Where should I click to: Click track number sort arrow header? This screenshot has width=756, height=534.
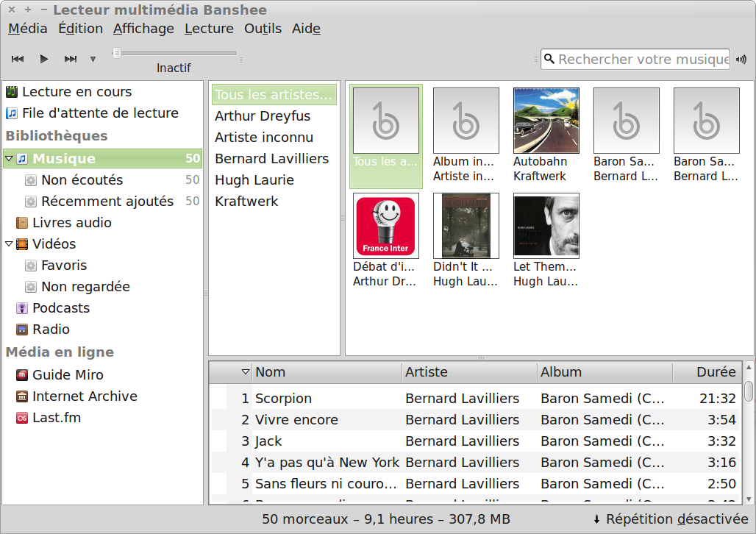[x=246, y=372]
